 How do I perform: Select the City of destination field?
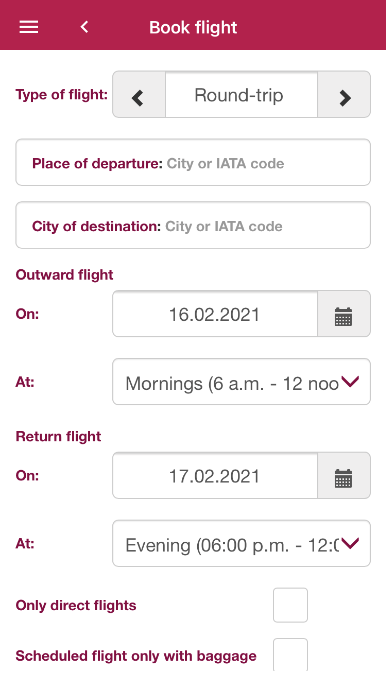(x=193, y=225)
